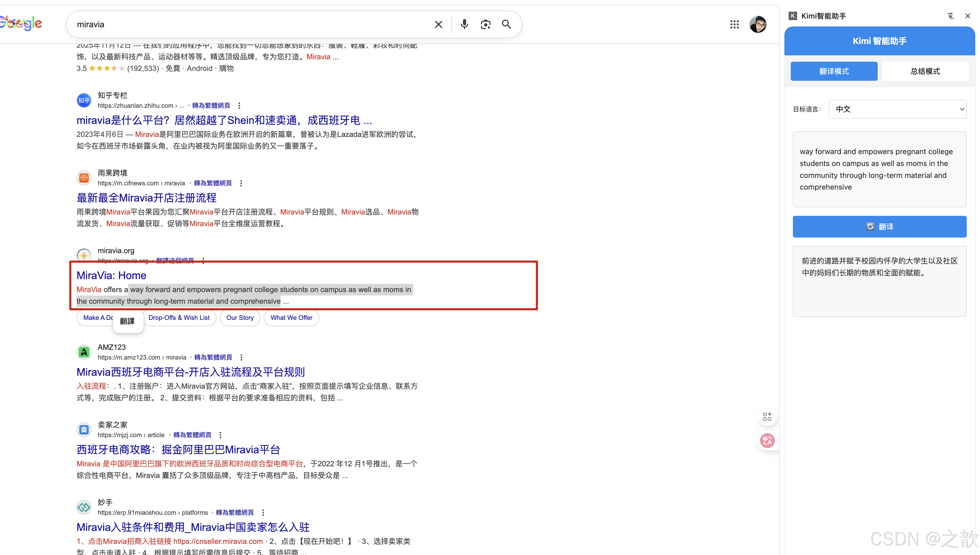The height and width of the screenshot is (555, 980).
Task: Open the Google apps grid icon
Action: point(734,24)
